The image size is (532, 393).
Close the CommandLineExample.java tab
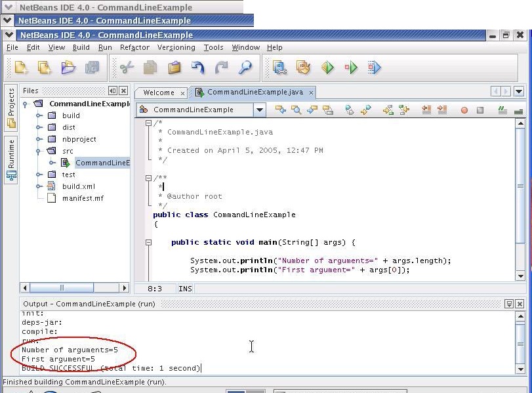(x=311, y=93)
